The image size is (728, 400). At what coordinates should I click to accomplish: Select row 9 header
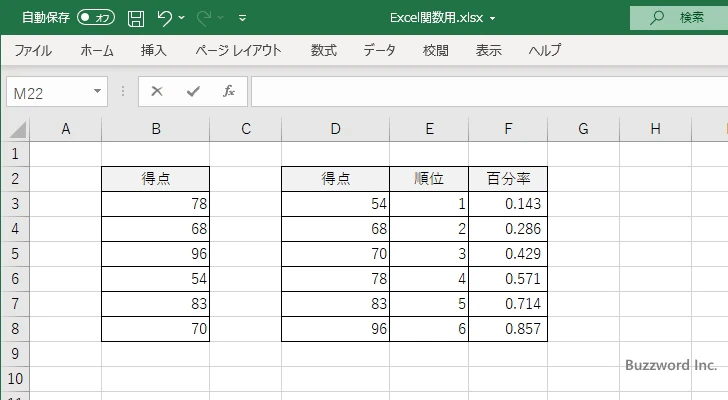(15, 354)
